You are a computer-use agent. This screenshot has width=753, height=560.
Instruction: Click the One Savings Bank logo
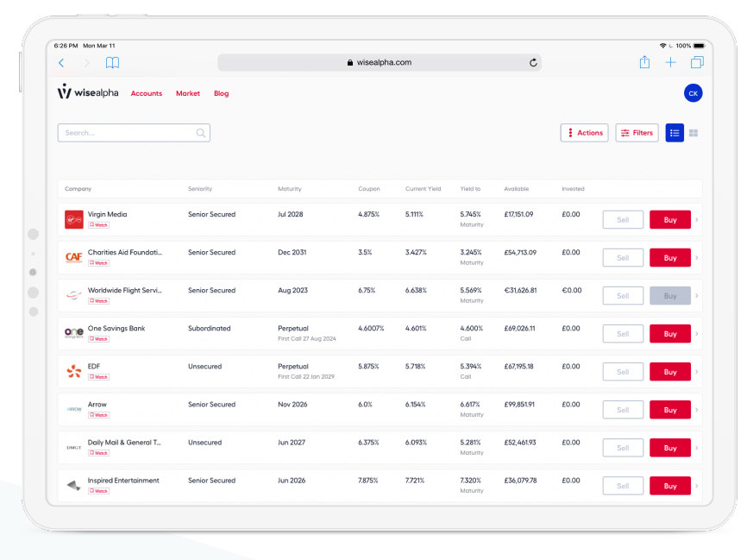pos(74,333)
